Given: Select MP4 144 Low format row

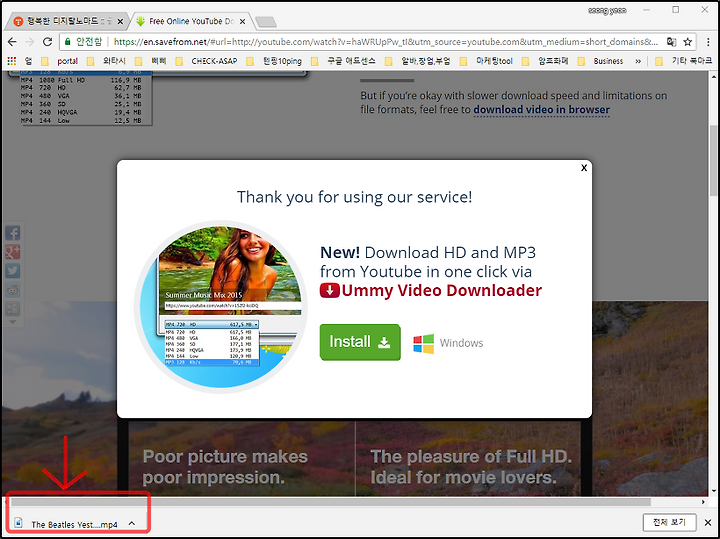Looking at the screenshot, I should pyautogui.click(x=81, y=120).
